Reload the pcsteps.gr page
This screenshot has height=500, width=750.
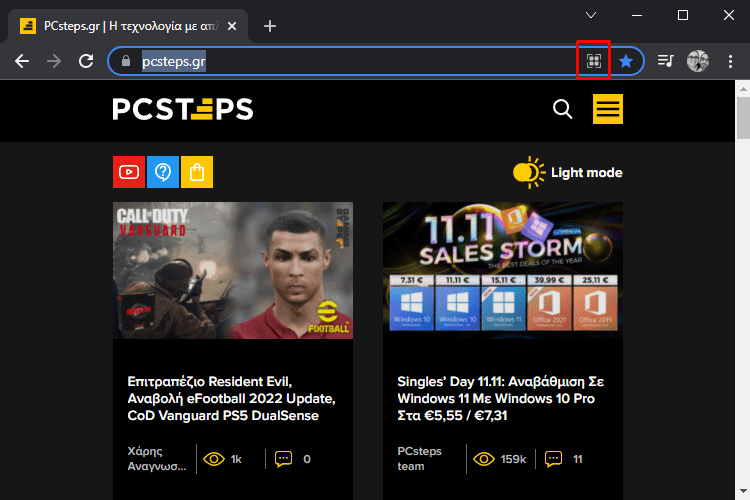[x=86, y=61]
